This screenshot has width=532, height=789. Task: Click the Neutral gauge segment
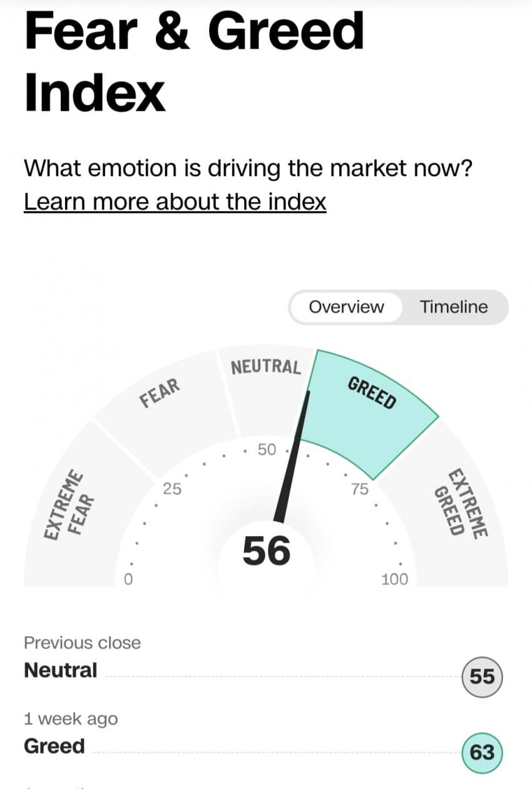pyautogui.click(x=266, y=388)
